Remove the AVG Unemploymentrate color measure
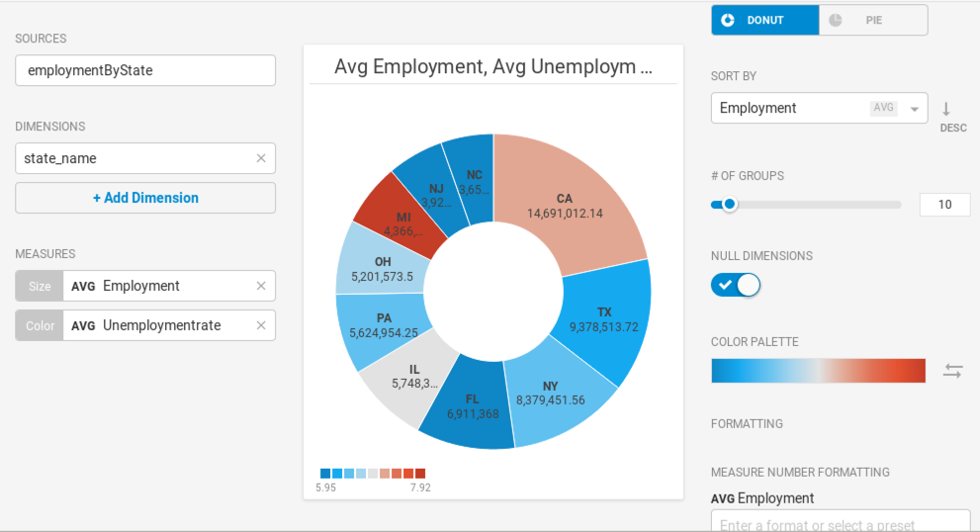 [x=261, y=325]
